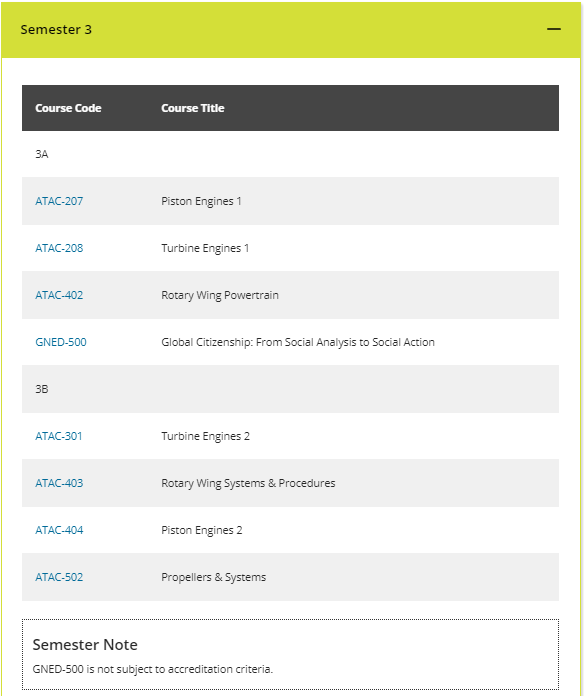Viewport: 584px width, 696px height.
Task: Click the 3B section row label
Action: click(42, 389)
